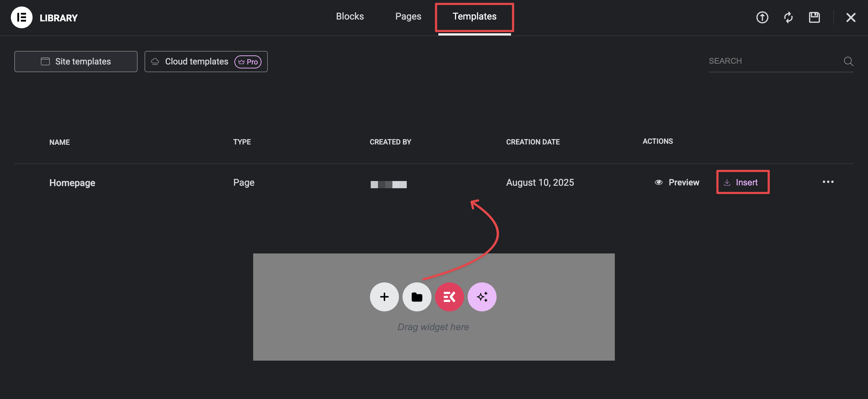Switch to the Pages tab
868x399 pixels.
[x=408, y=16]
